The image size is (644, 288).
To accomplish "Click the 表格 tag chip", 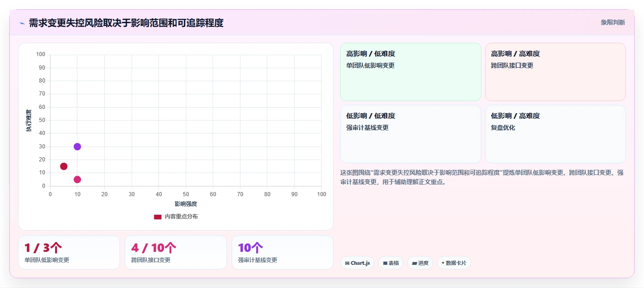I will coord(391,263).
